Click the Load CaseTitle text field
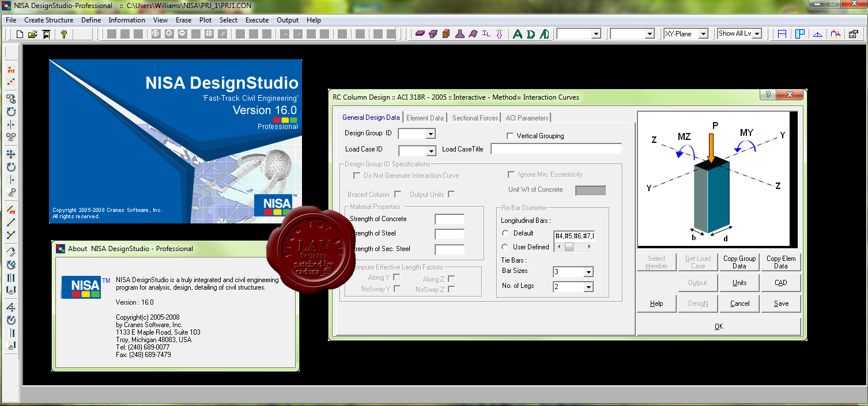Image resolution: width=868 pixels, height=406 pixels. point(556,149)
